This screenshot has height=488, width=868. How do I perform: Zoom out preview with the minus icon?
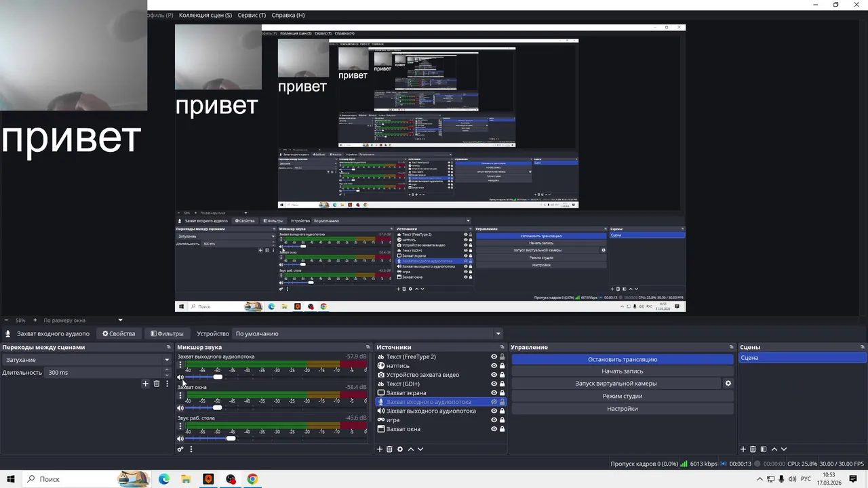6,320
